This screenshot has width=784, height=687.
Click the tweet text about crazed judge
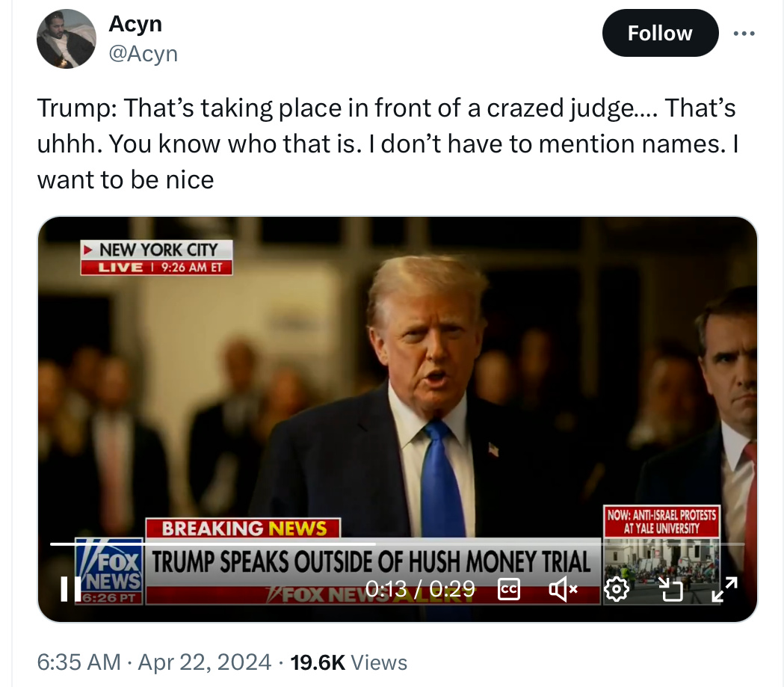[x=387, y=144]
